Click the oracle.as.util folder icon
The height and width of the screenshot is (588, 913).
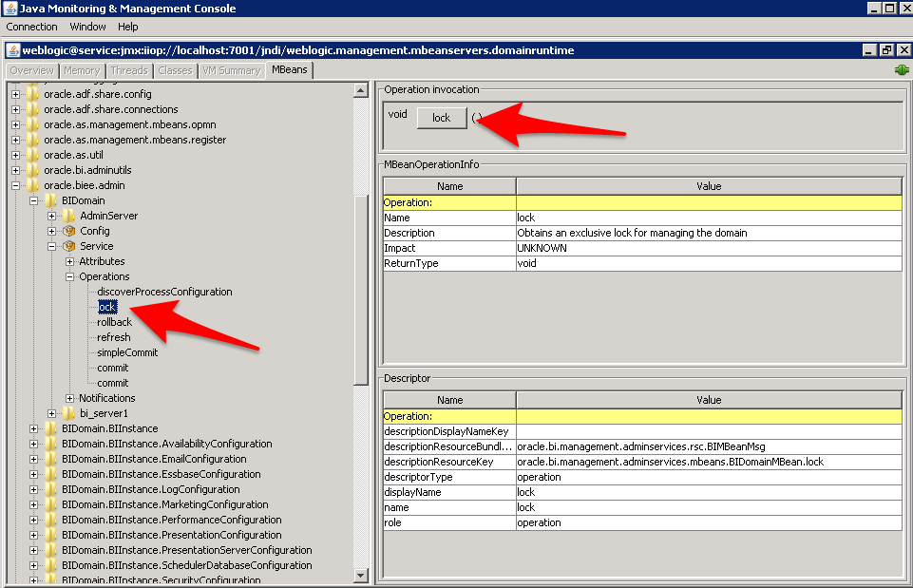[32, 155]
